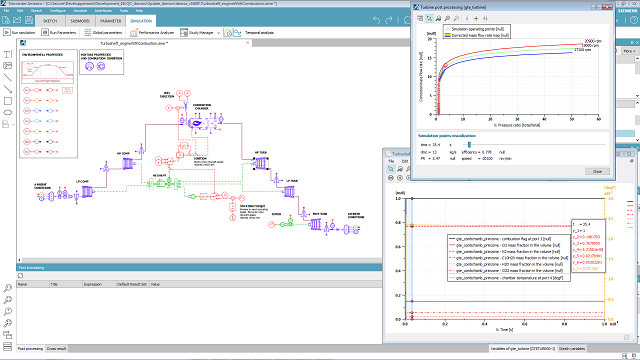
Task: Click pointer tool in Turboshaft plot window toolbar
Action: click(x=391, y=169)
